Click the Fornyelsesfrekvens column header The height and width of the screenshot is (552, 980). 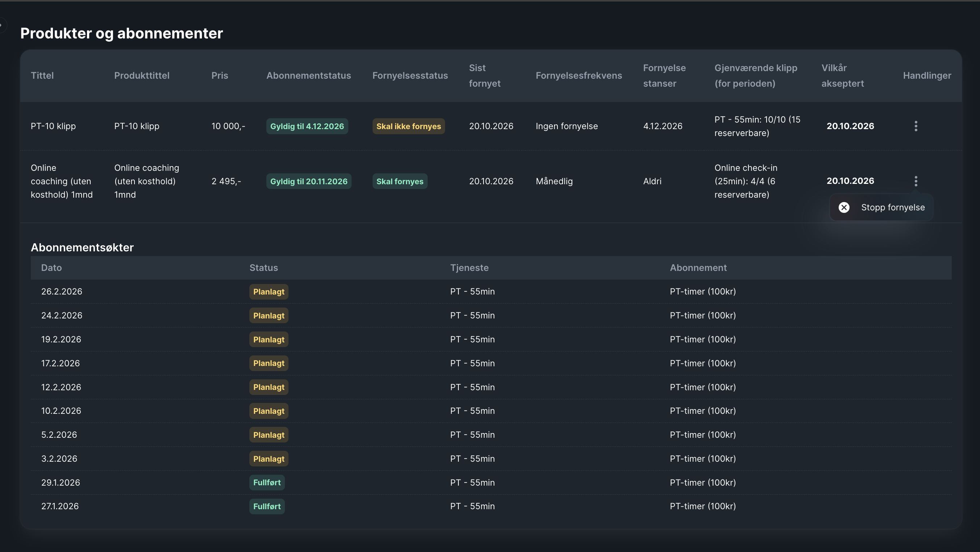(579, 75)
